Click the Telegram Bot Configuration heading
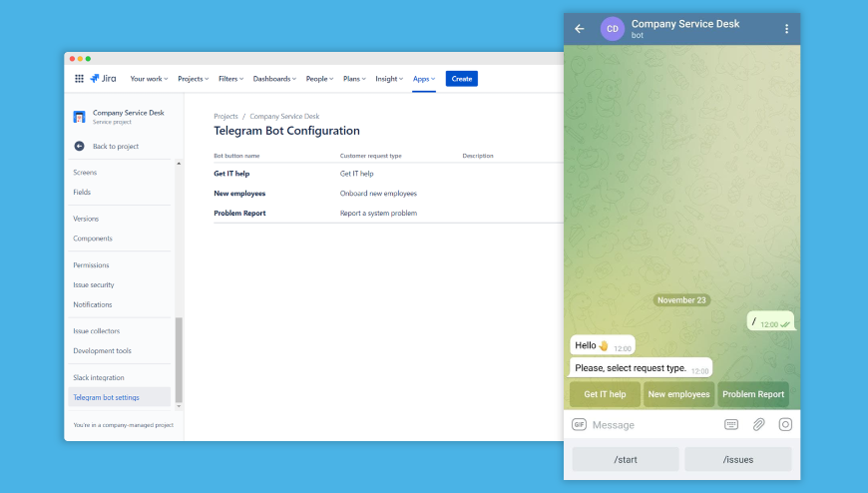 coord(286,131)
